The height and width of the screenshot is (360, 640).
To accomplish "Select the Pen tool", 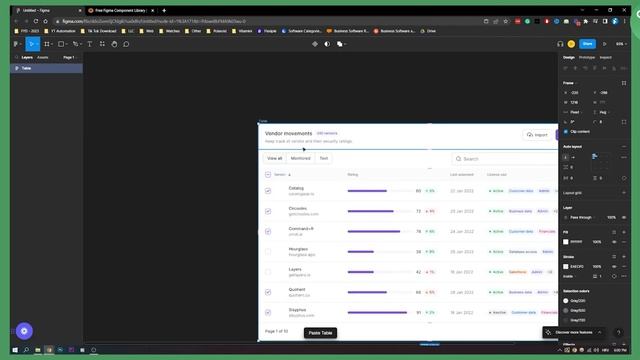I will 75,44.
